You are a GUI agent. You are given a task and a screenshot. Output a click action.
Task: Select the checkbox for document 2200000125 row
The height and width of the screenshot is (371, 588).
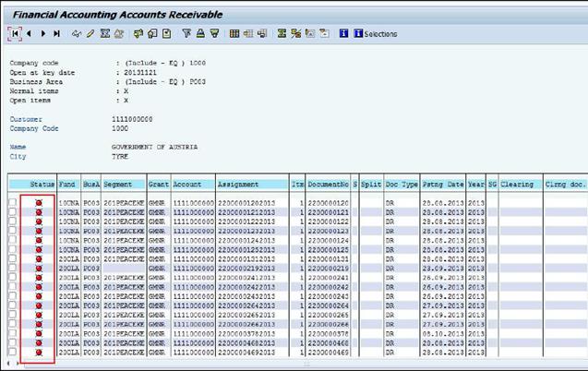pos(12,250)
